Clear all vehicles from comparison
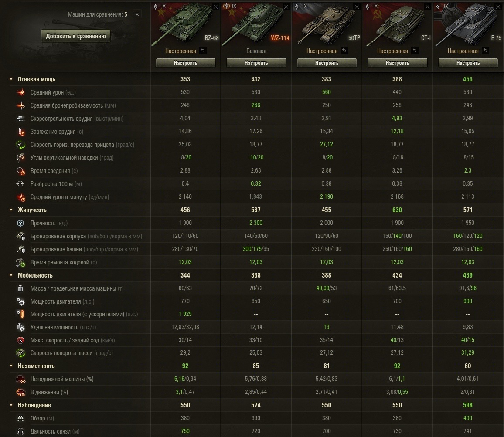Image resolution: width=504 pixels, height=437 pixels. 137,14
